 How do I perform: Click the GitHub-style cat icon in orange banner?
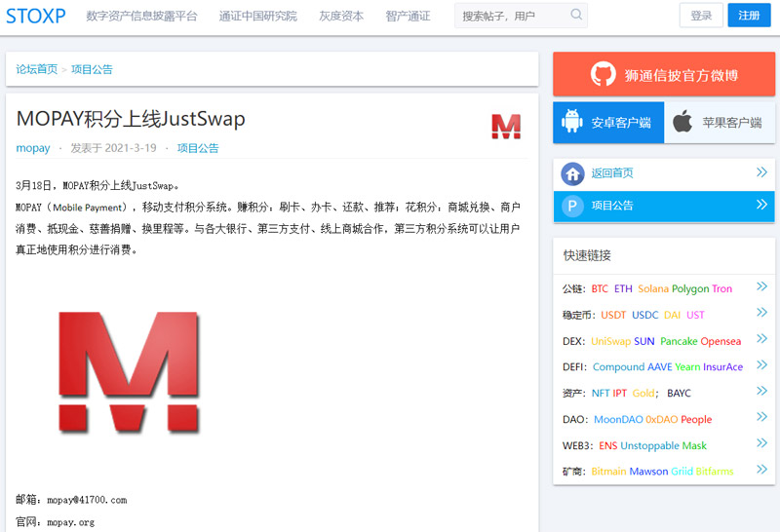click(603, 74)
